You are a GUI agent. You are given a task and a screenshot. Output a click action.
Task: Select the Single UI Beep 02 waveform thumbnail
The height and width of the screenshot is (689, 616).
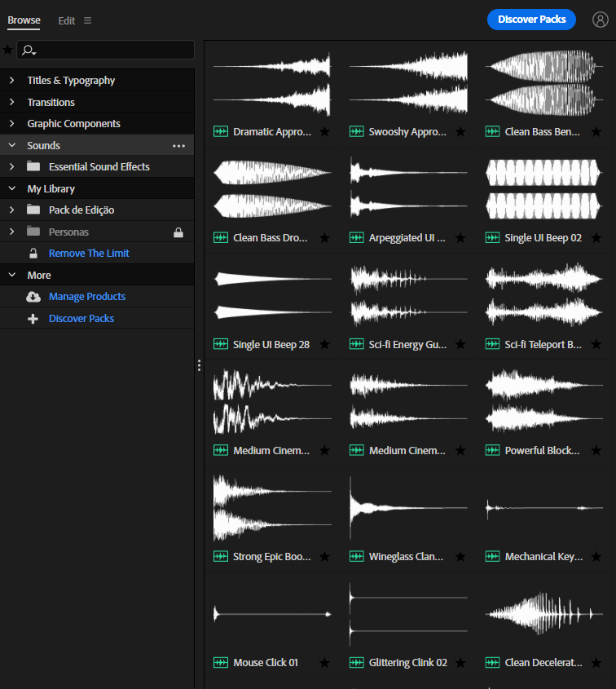coord(544,189)
